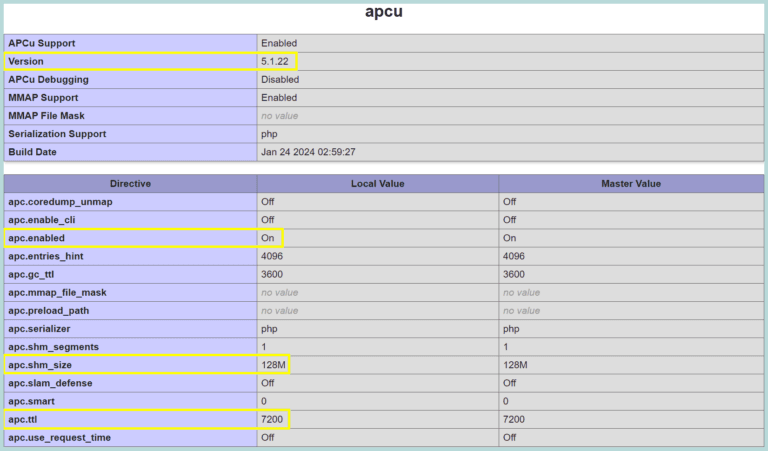
Task: Click the Serialization Support value php
Action: click(269, 134)
